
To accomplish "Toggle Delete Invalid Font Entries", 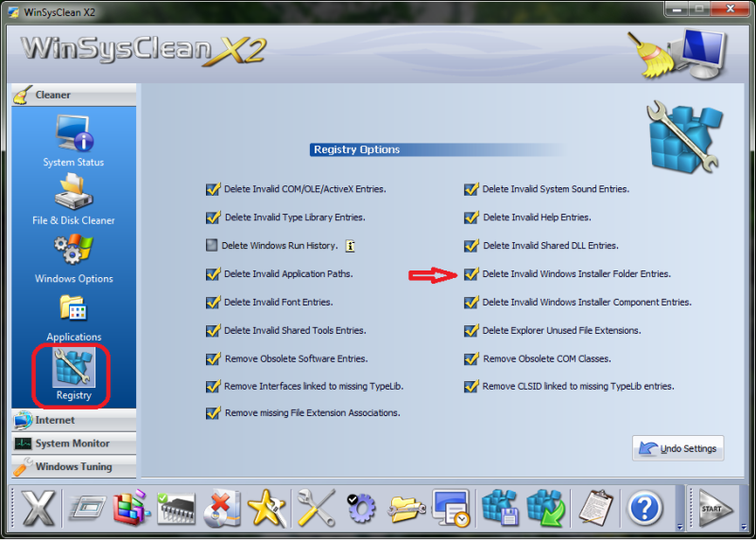I will click(x=213, y=303).
